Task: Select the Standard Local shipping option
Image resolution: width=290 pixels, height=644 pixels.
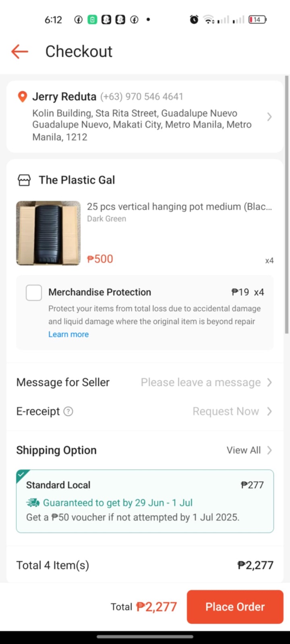Action: (145, 501)
